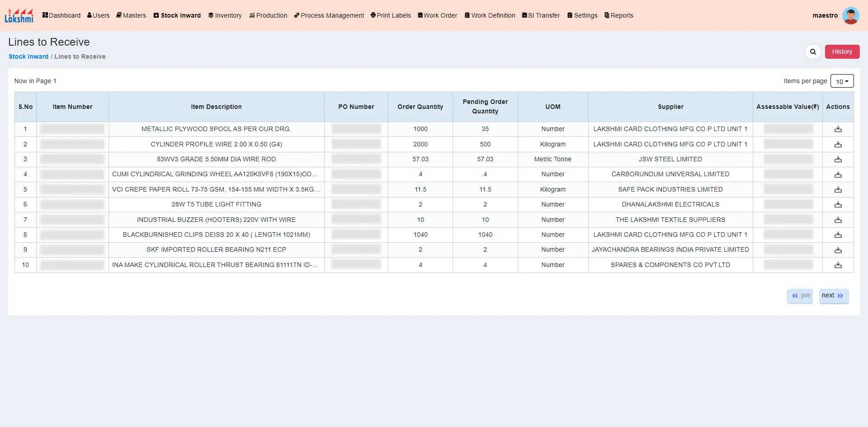Click the Lakshmi logo
The width and height of the screenshot is (868, 427).
click(x=19, y=15)
